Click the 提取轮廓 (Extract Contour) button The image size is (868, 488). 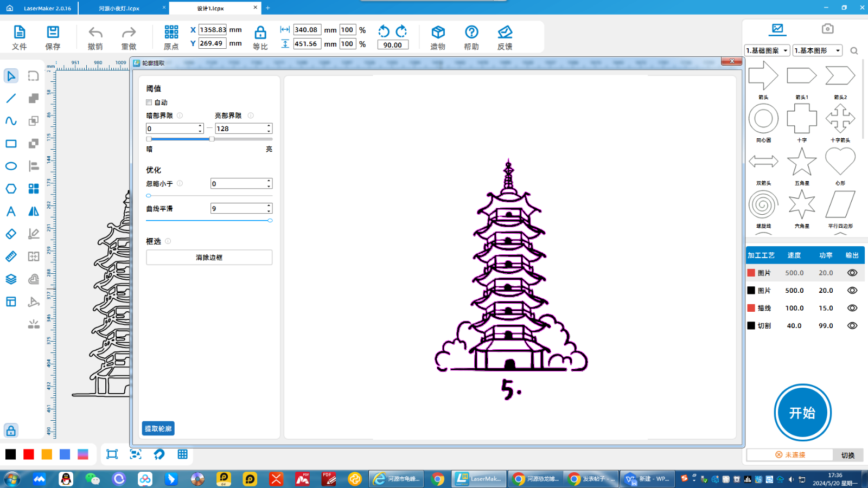click(x=158, y=428)
